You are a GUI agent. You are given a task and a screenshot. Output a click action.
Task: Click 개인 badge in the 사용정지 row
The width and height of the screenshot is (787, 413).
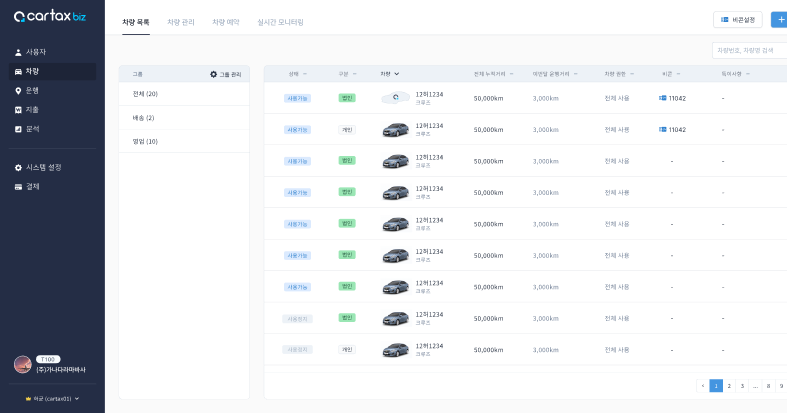tap(347, 349)
